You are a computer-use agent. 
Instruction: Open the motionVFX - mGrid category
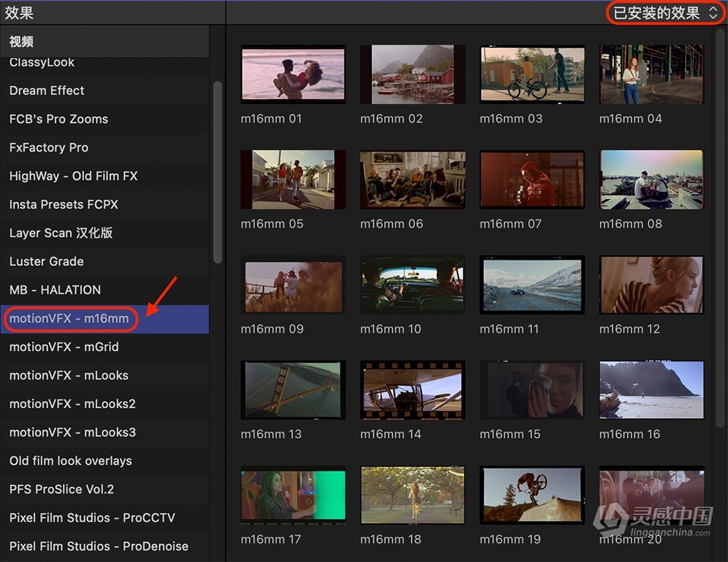(x=104, y=347)
